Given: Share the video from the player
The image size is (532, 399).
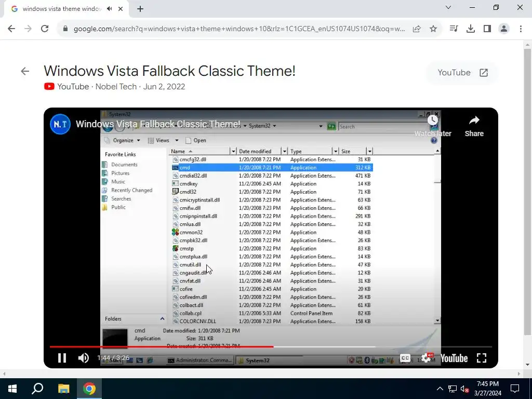Looking at the screenshot, I should (x=474, y=126).
